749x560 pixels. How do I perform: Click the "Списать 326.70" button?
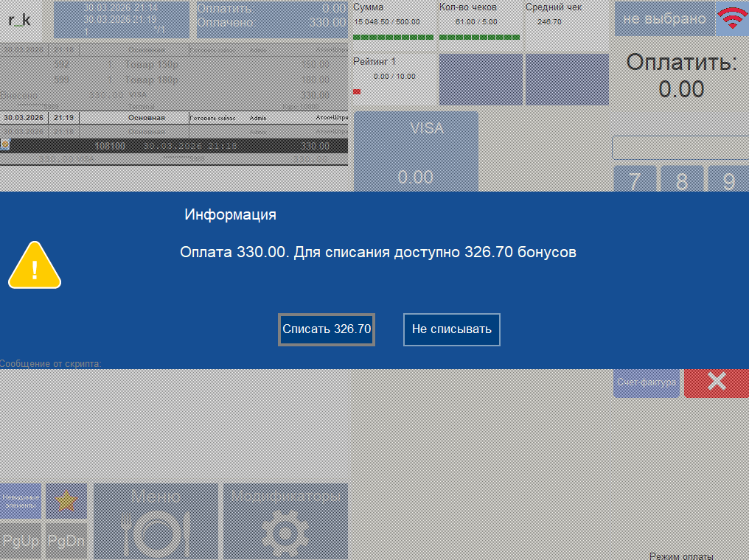click(x=327, y=329)
